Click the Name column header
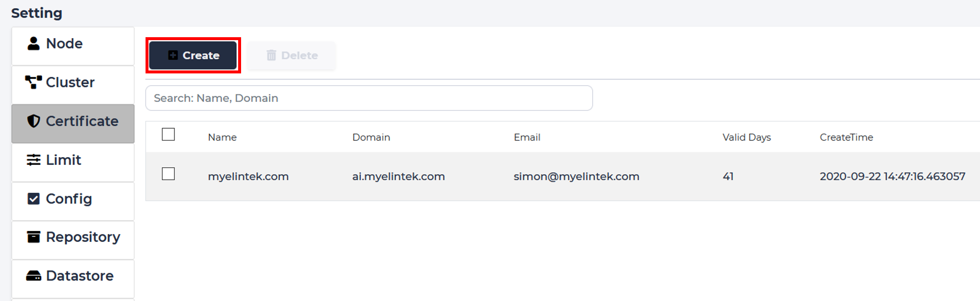Image resolution: width=980 pixels, height=301 pixels. tap(222, 137)
